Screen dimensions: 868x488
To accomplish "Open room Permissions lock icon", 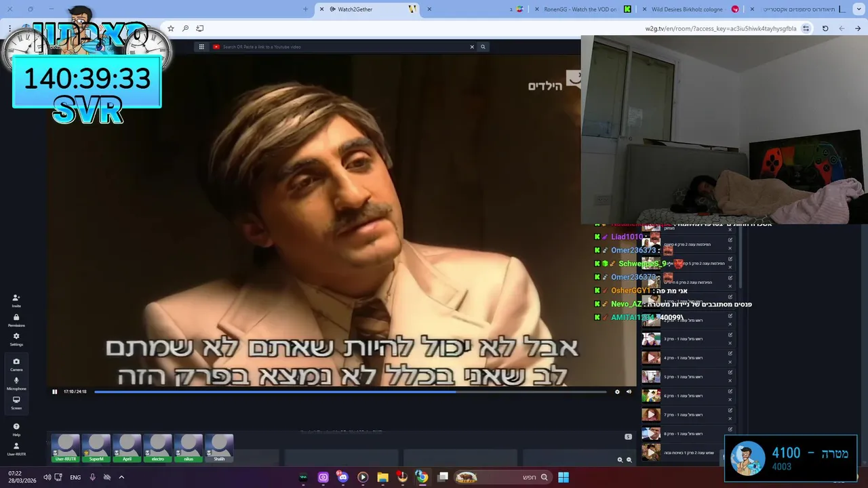I will coord(16,319).
